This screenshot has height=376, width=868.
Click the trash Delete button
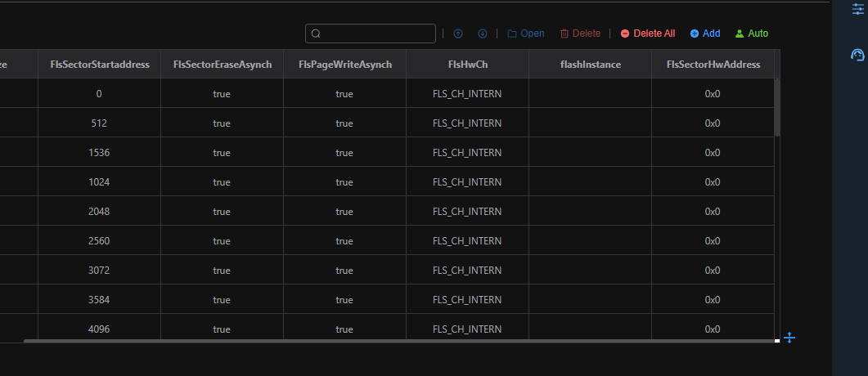580,34
